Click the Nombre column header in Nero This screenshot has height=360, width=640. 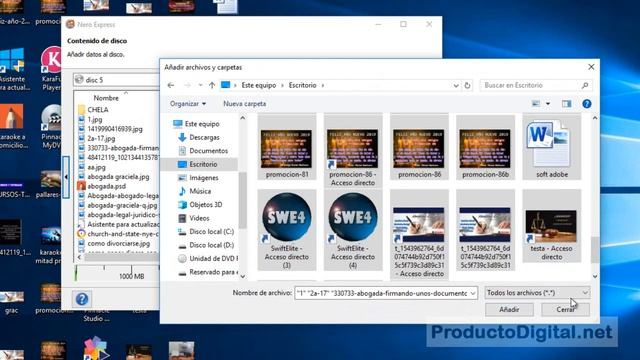click(x=106, y=98)
